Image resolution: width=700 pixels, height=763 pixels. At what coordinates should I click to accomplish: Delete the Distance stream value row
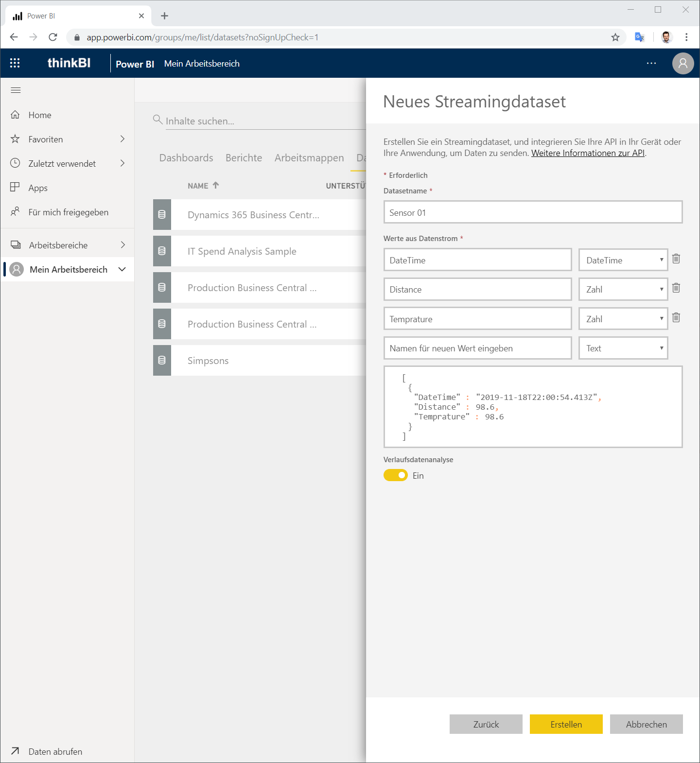[676, 288]
